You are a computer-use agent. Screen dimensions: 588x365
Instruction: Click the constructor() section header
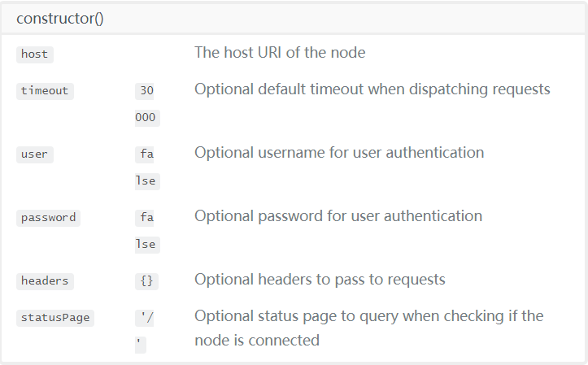(x=60, y=19)
